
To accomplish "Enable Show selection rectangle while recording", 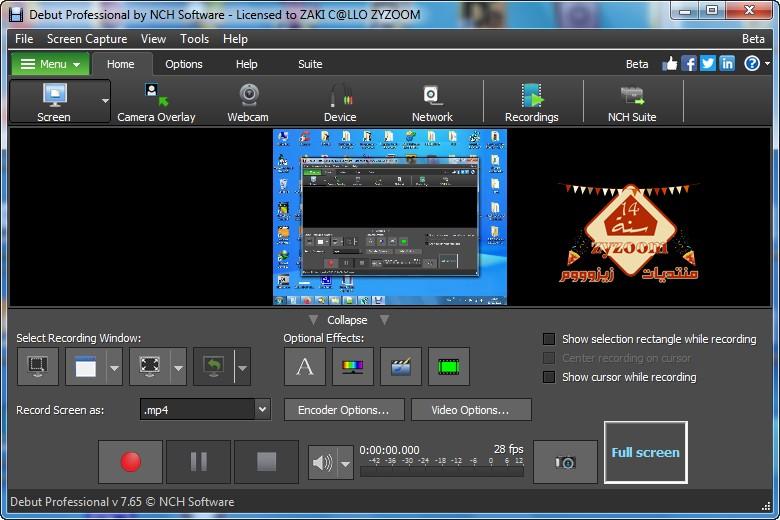I will tap(549, 339).
